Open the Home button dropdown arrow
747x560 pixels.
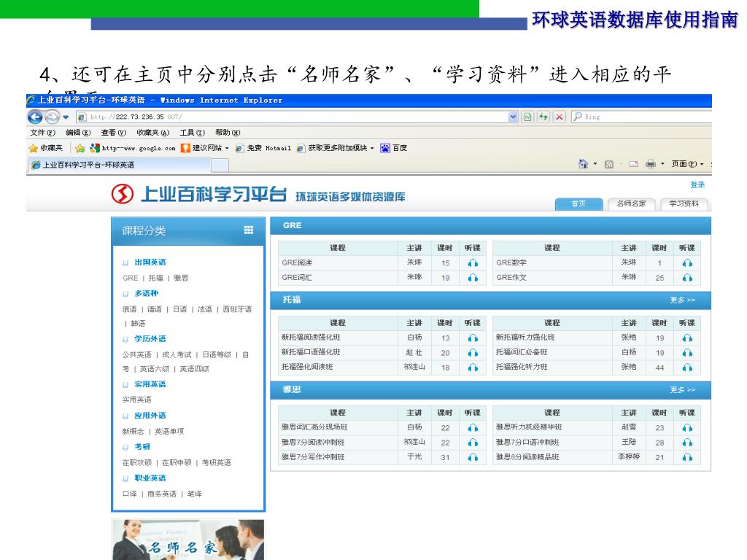click(595, 164)
